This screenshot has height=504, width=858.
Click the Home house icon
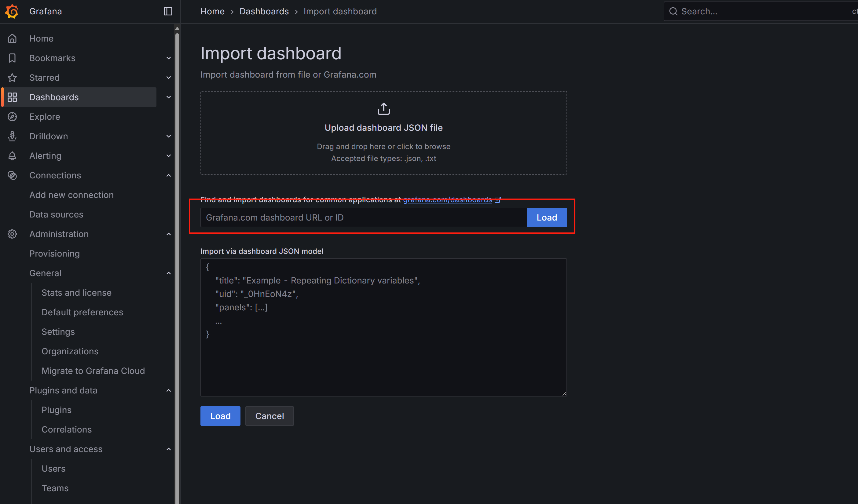[x=12, y=38]
